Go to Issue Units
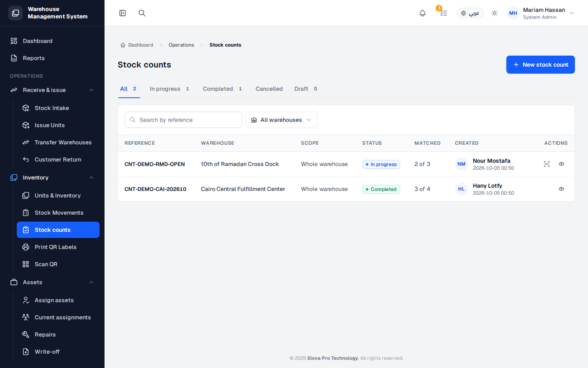This screenshot has width=588, height=368. pyautogui.click(x=58, y=125)
